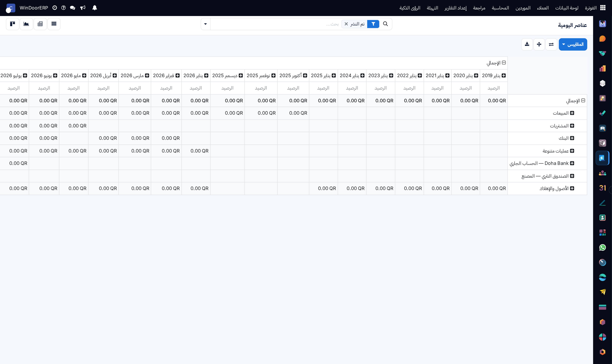This screenshot has height=364, width=612.
Task: Open the green checkmark app in sidebar
Action: point(602,113)
